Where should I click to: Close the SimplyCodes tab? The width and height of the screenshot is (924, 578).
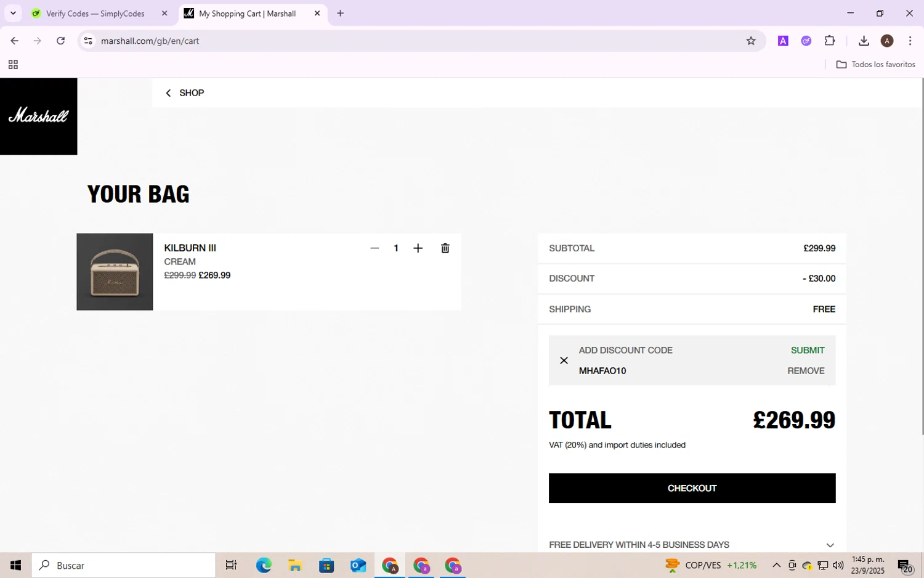pos(164,14)
